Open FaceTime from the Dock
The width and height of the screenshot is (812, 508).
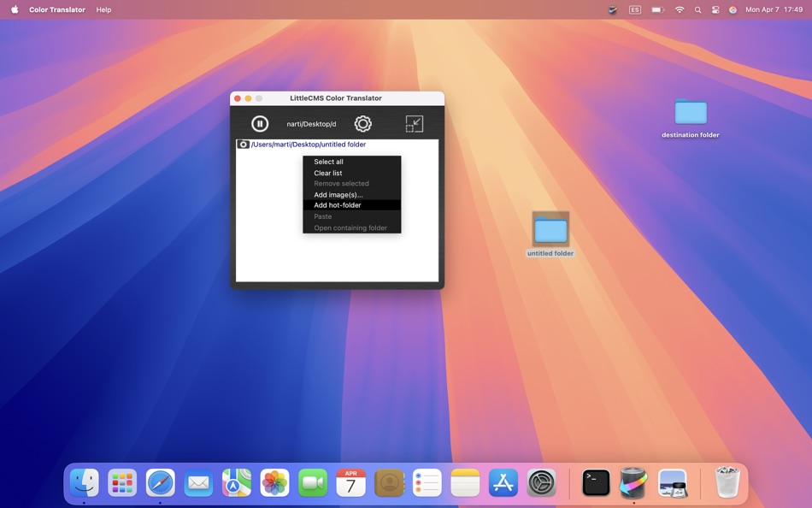pos(313,482)
